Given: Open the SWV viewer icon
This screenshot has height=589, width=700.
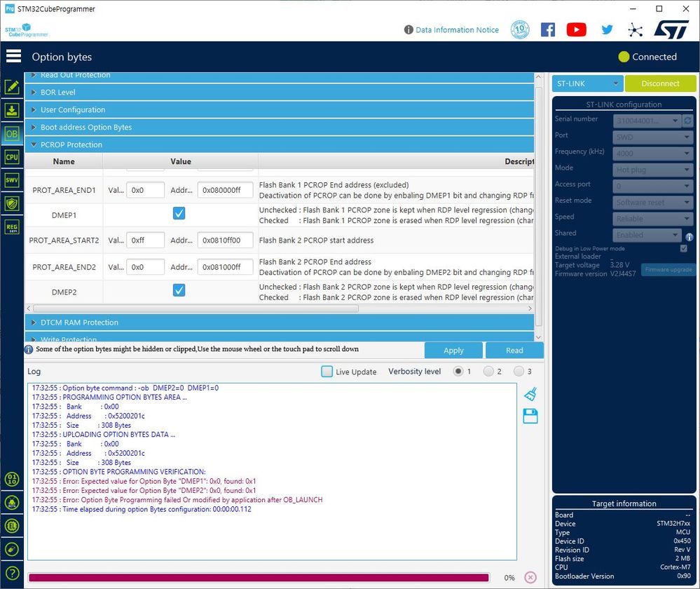Looking at the screenshot, I should pos(12,180).
